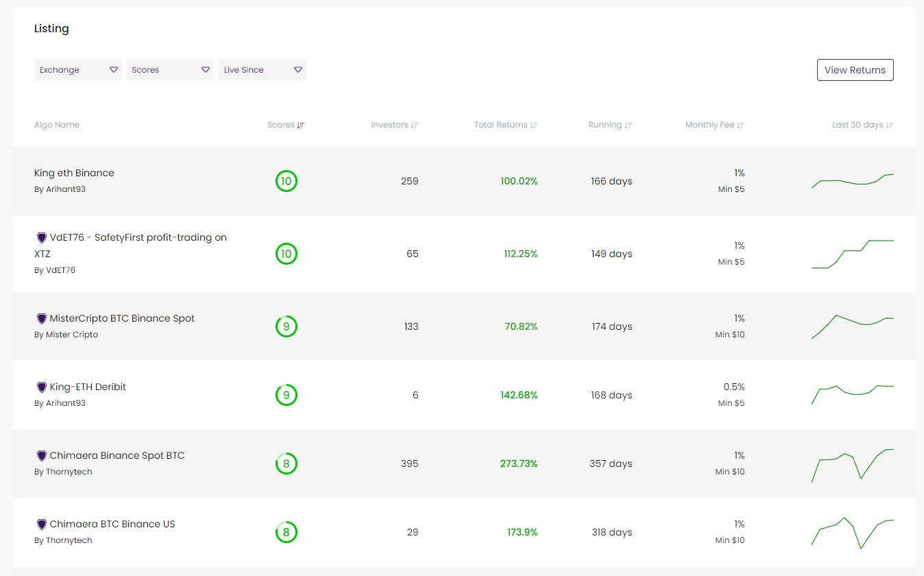Click the 30-day sparkline for MisterCripto BTC
This screenshot has height=576, width=924.
click(x=853, y=326)
